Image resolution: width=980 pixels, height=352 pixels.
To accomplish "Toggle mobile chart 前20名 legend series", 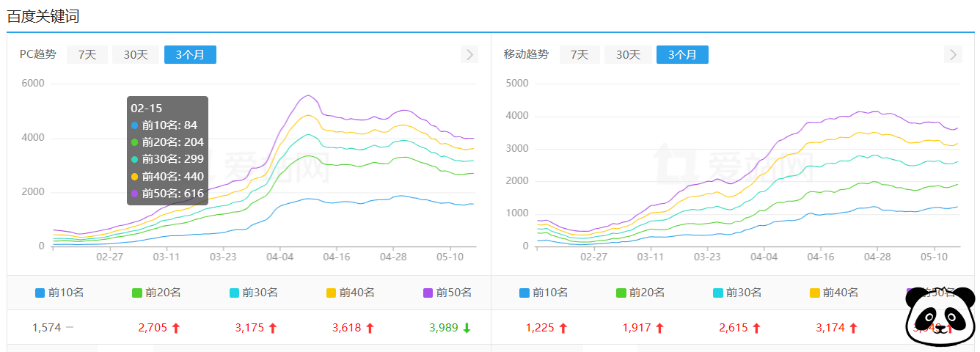I will coord(640,293).
